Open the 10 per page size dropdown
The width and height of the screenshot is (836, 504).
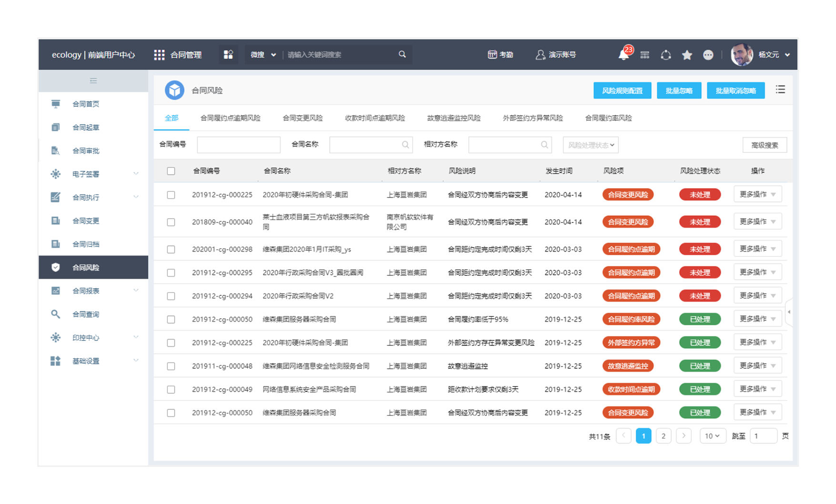pyautogui.click(x=712, y=436)
